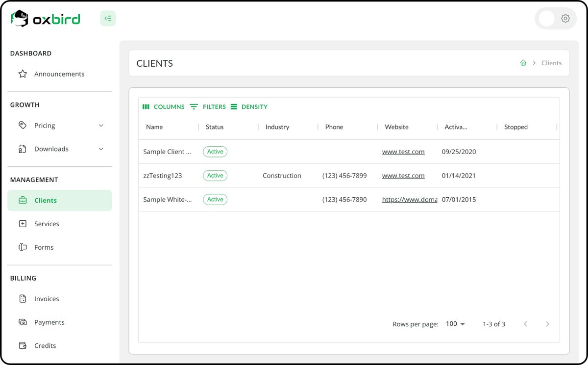588x365 pixels.
Task: Open www.test.com link for zzTesting123
Action: tap(403, 176)
